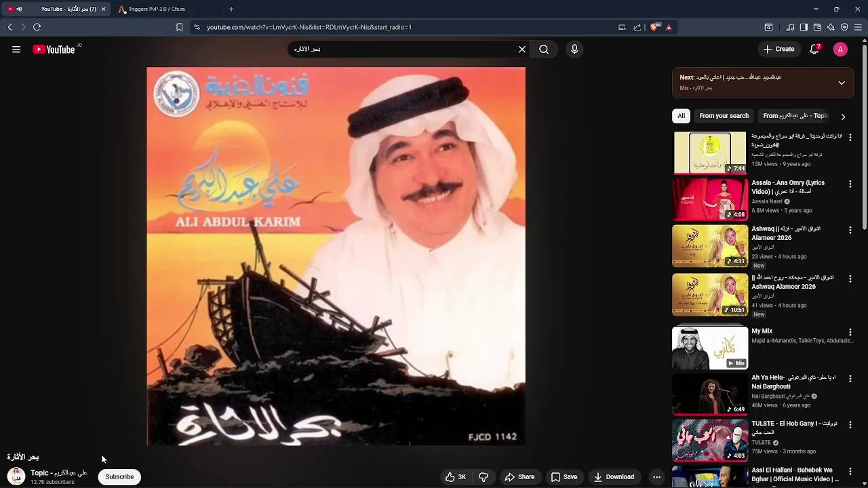868x488 pixels.
Task: Open the tab search icon in the toolbar
Action: (768, 27)
